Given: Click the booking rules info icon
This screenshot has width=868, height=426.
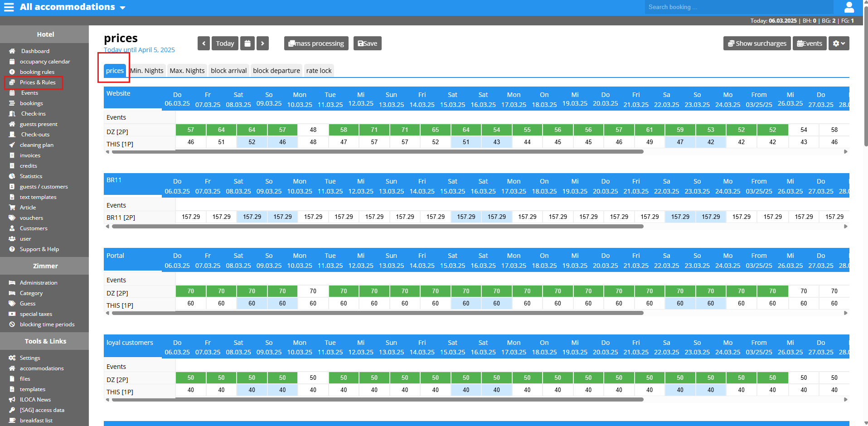Looking at the screenshot, I should pos(12,72).
